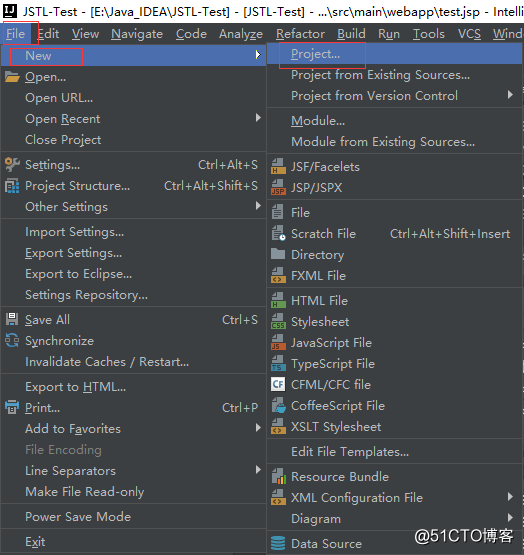The height and width of the screenshot is (555, 524).
Task: Click the Save All floppy icon
Action: click(12, 320)
